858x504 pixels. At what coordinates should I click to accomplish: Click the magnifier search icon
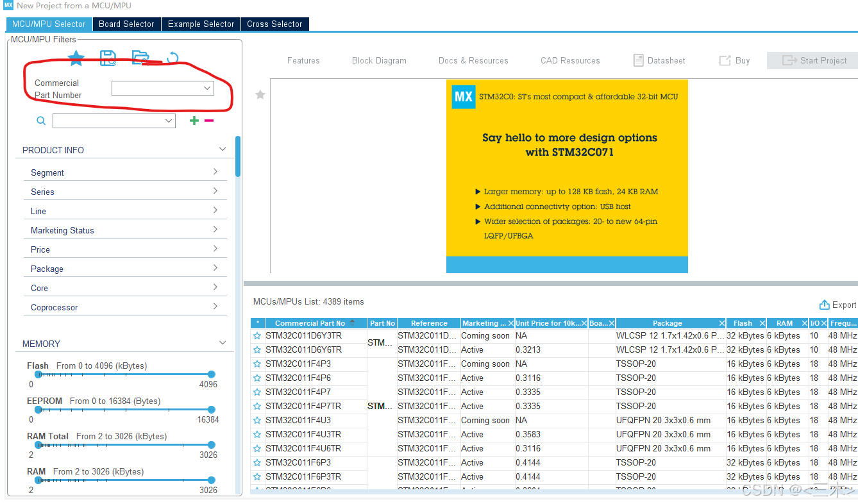pyautogui.click(x=41, y=121)
